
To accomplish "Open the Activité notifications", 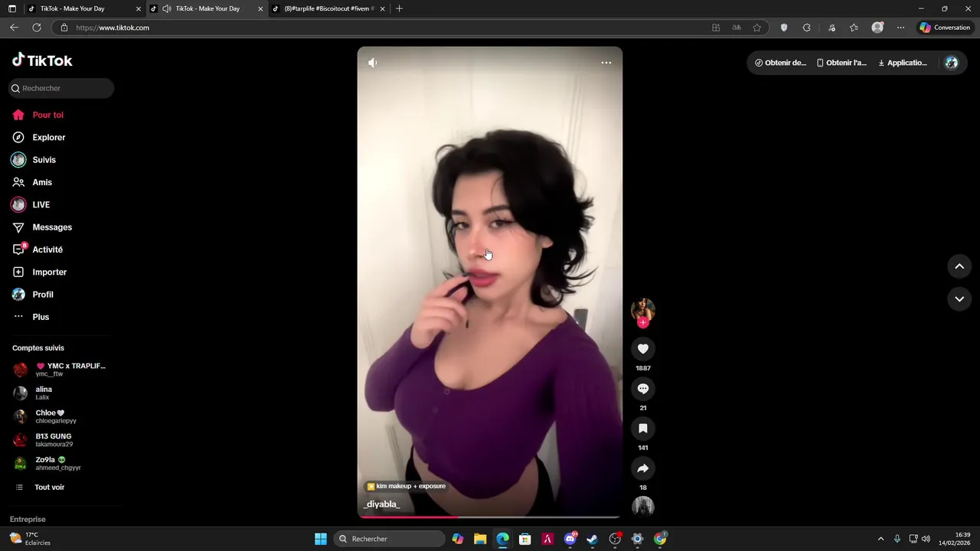I will click(47, 249).
